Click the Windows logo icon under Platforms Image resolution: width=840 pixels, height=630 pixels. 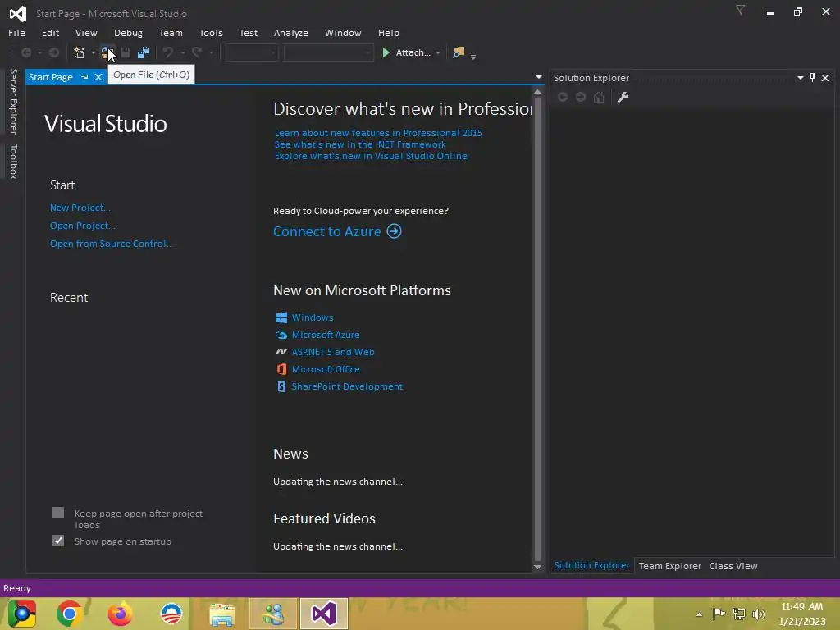281,317
